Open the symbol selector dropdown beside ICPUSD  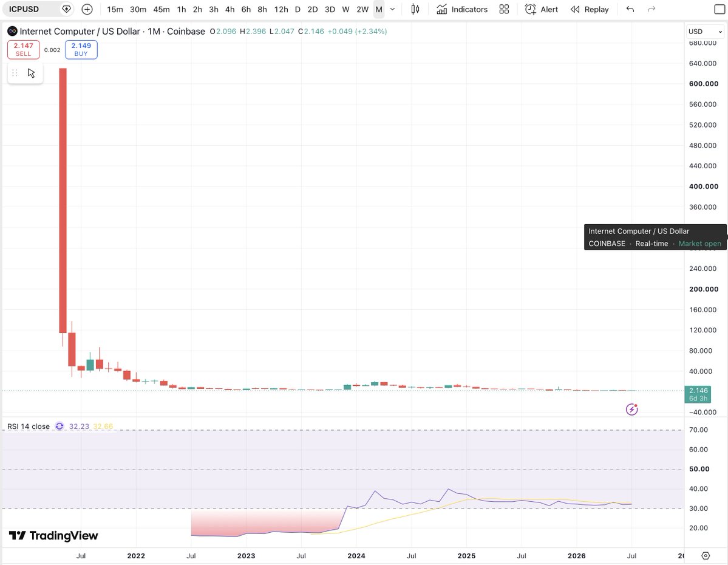66,9
